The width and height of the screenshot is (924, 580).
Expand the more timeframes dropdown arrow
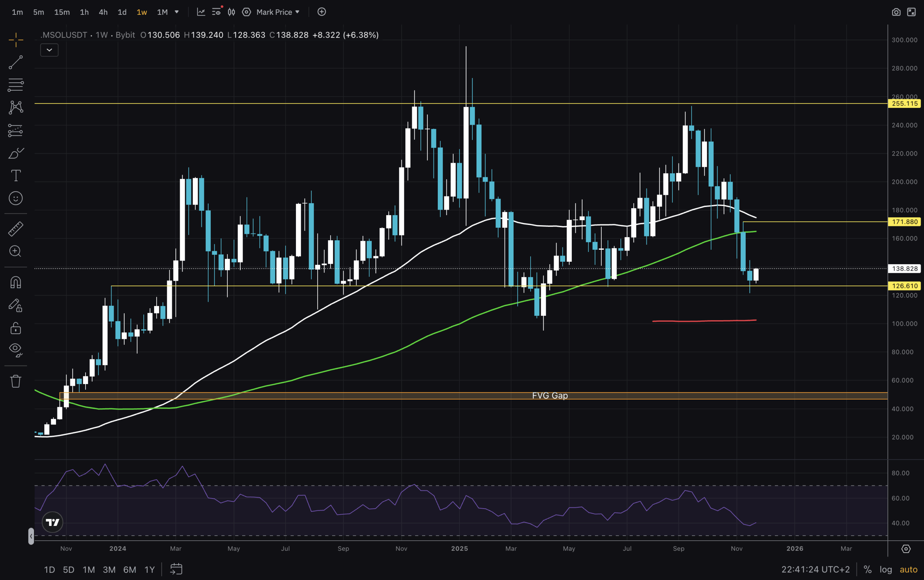(x=177, y=12)
